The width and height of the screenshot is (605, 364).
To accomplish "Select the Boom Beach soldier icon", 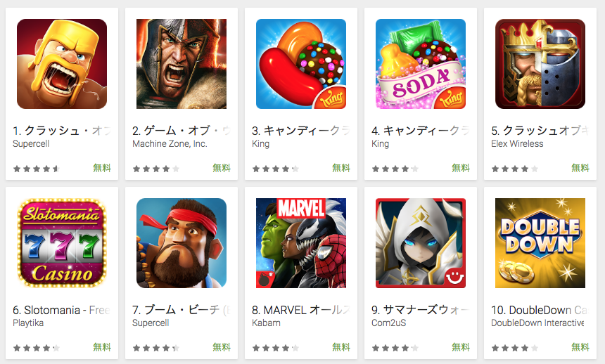I will point(181,243).
